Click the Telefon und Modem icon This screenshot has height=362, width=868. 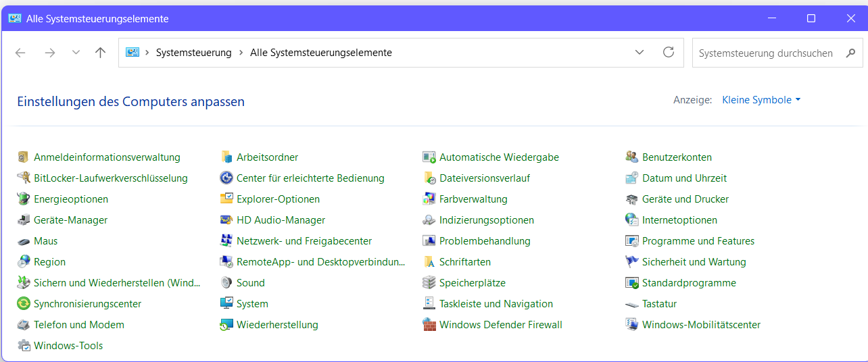coord(24,325)
